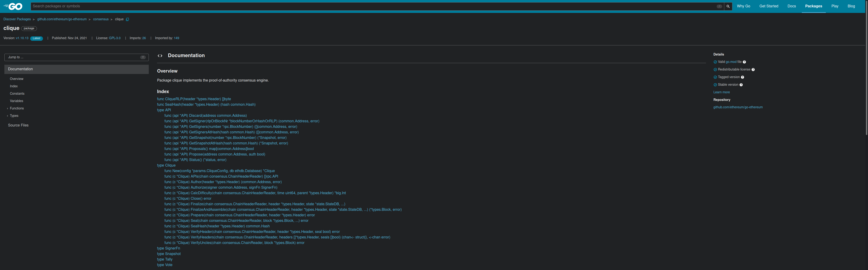Click the Go logo icon
This screenshot has height=270, width=868.
[x=13, y=6]
